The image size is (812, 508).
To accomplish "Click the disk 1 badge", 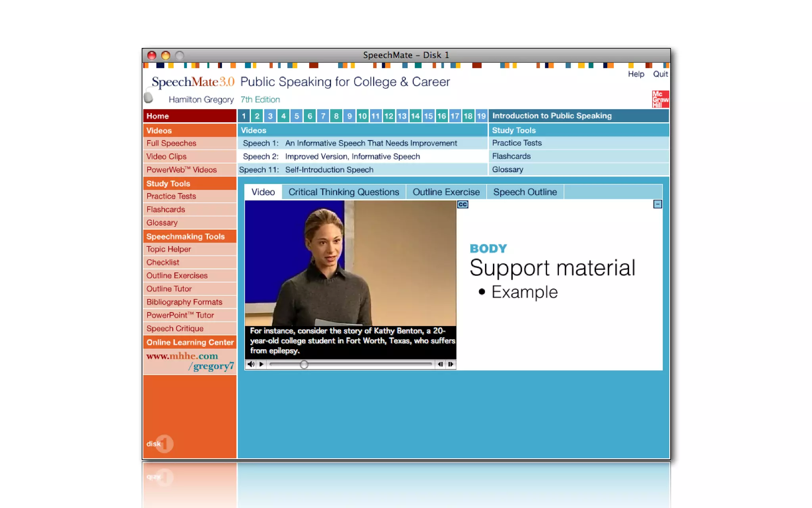I will pyautogui.click(x=160, y=443).
